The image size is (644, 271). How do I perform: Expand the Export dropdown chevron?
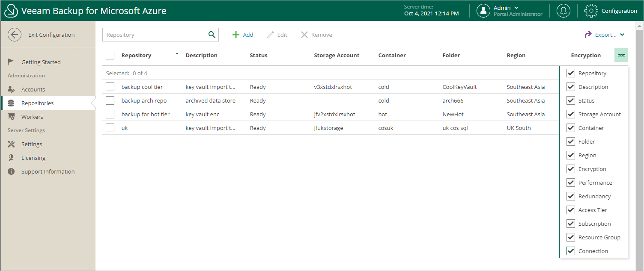point(622,35)
